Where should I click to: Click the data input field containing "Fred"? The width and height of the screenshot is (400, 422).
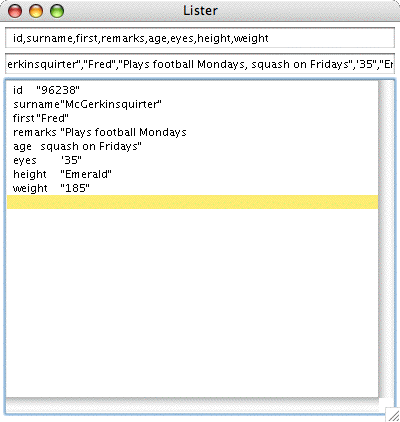click(x=200, y=64)
